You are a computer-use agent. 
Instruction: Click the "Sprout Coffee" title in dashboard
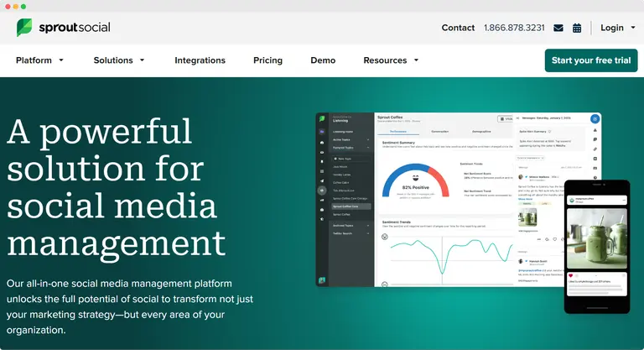390,118
